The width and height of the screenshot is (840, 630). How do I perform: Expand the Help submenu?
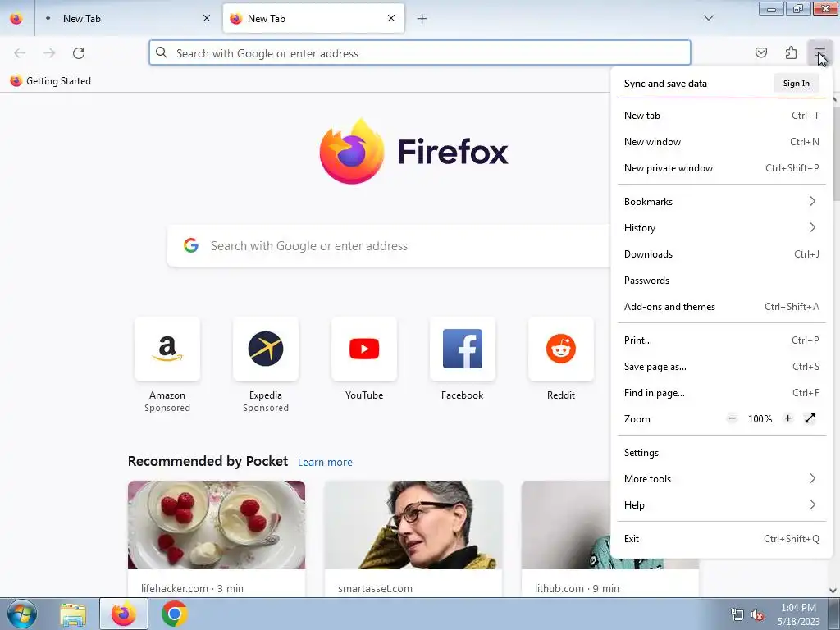(x=722, y=505)
